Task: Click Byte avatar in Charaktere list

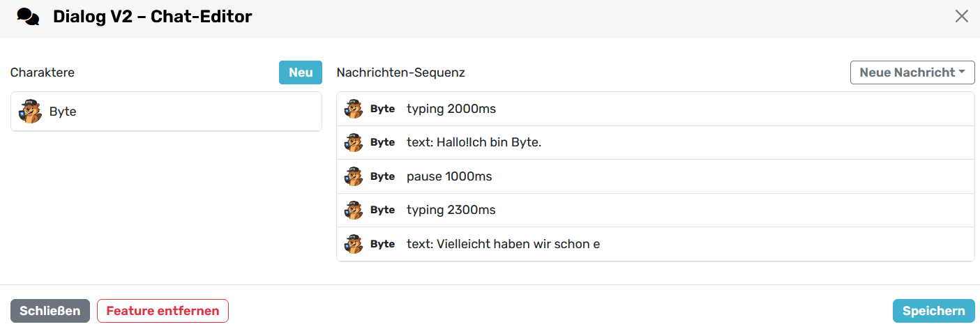Action: [x=30, y=112]
